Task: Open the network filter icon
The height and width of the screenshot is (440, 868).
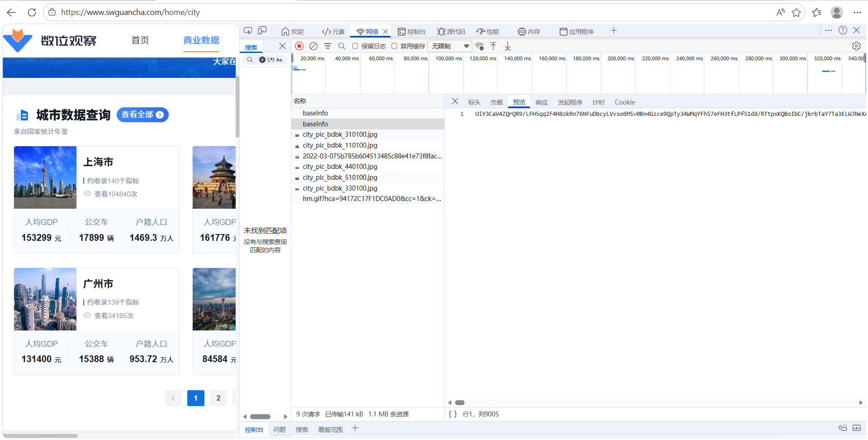Action: (327, 46)
